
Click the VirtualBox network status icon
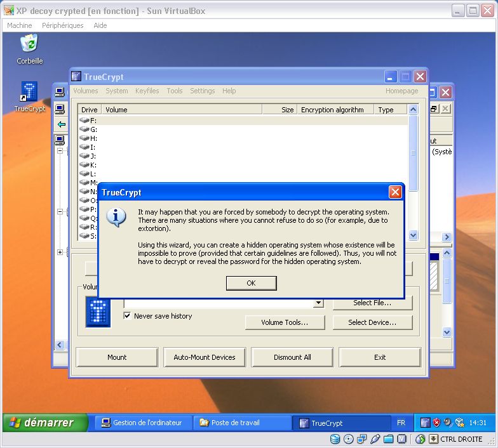point(361,439)
